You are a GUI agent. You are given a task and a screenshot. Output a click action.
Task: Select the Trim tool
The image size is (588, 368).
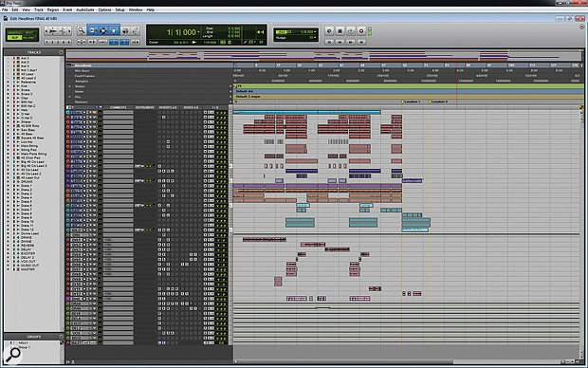point(93,30)
